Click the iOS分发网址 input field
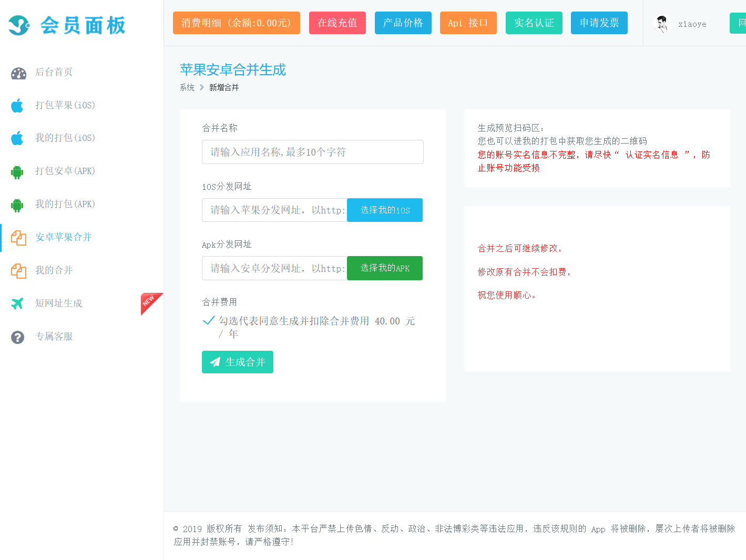The image size is (746, 560). [x=274, y=210]
